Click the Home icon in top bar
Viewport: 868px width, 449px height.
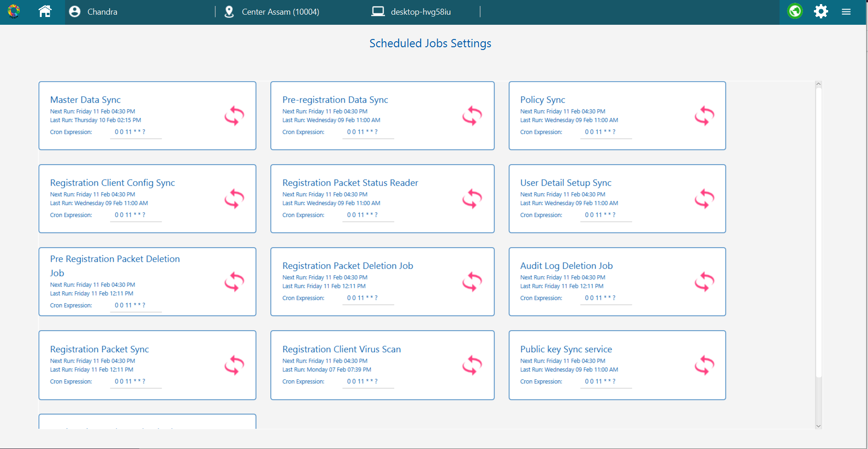tap(45, 11)
